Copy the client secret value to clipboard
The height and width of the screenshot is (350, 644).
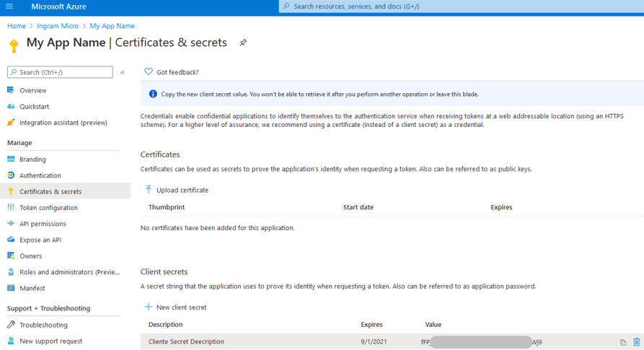click(x=623, y=342)
